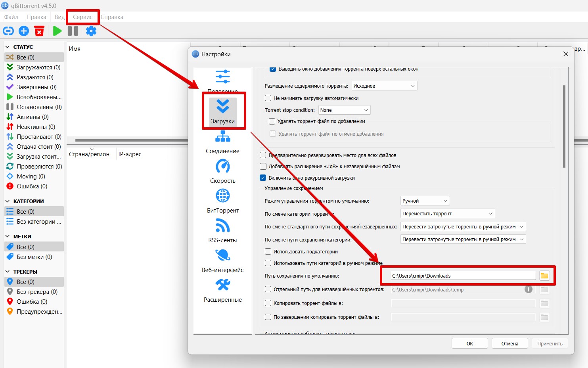Open the Вид menu
Screen dimensions: 588x368
59,17
